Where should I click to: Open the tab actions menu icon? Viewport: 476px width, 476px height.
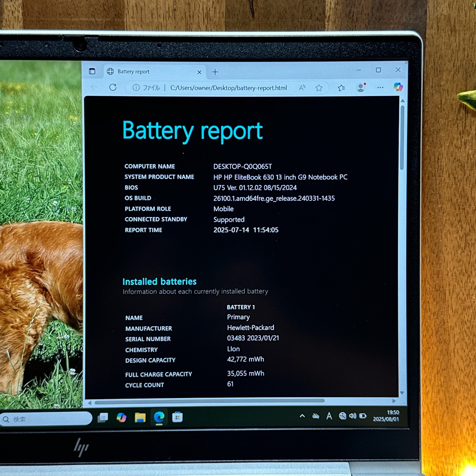click(x=92, y=71)
